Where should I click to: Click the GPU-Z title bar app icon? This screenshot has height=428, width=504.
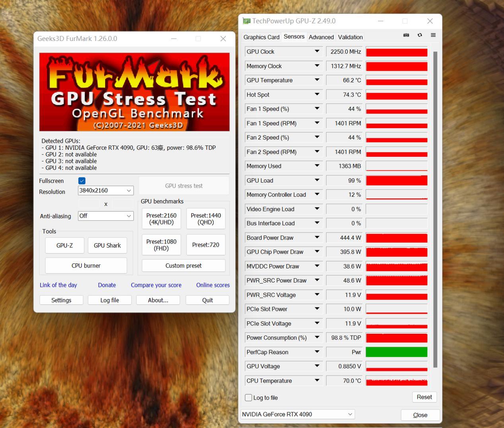point(247,21)
